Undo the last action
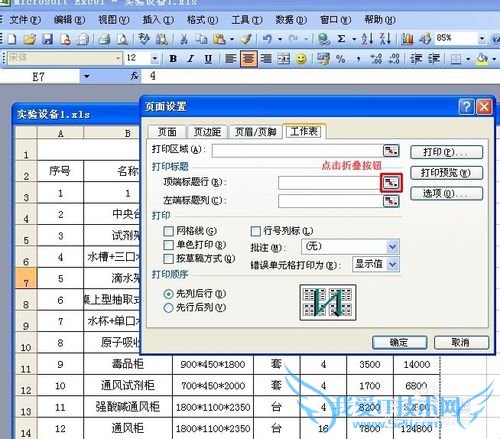Viewport: 500px width, 439px height. point(267,39)
